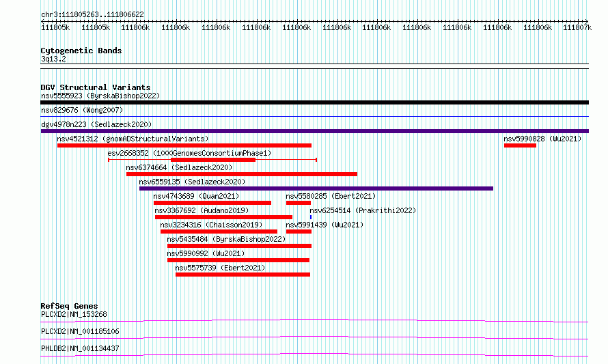Click the PLCXD2|NM_153268 gene label

74,314
